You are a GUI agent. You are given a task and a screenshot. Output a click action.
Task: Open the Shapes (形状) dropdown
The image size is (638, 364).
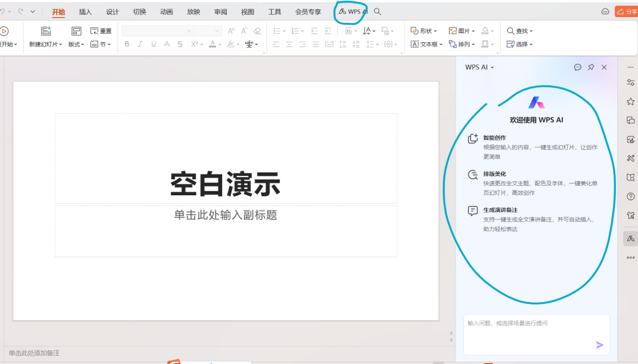point(424,31)
